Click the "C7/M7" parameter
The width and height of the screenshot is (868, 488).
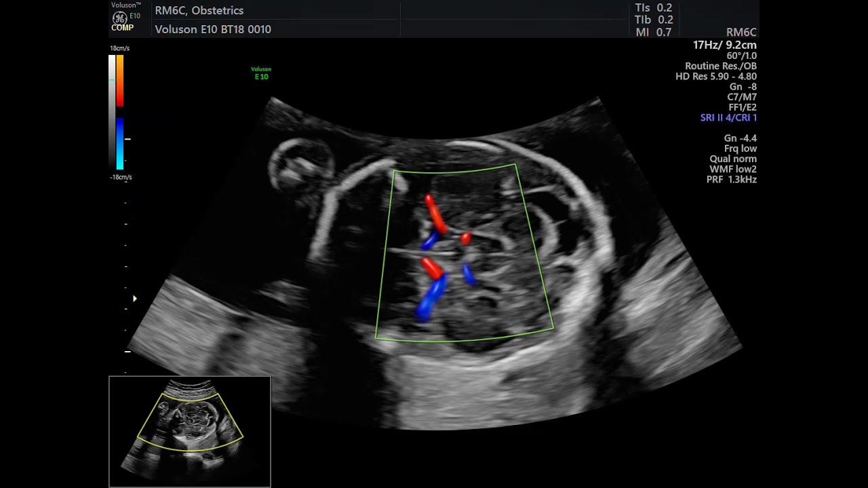(742, 97)
